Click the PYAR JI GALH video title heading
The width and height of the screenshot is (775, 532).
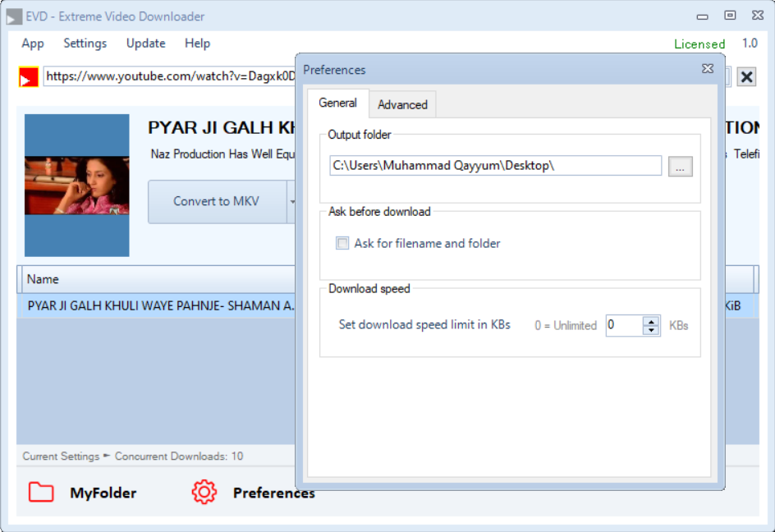(x=222, y=127)
